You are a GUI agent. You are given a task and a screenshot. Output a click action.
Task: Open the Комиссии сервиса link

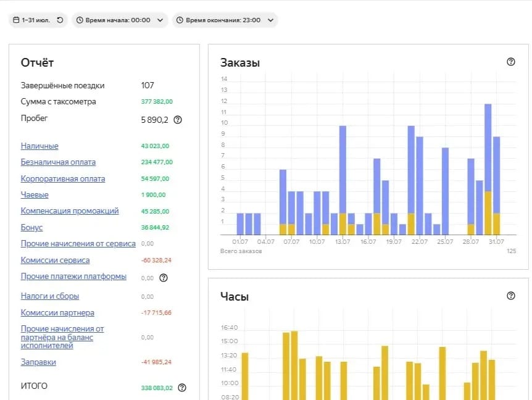coord(56,260)
